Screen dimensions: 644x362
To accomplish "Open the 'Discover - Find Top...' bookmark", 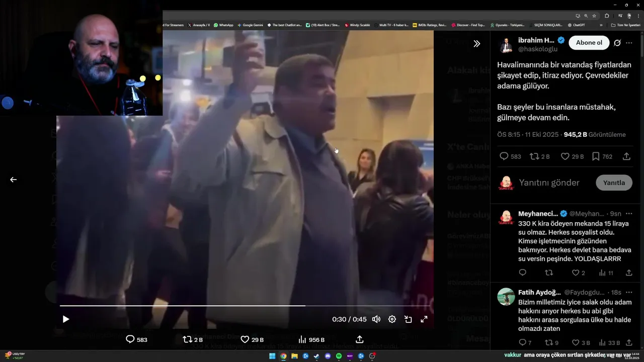I will 468,25.
